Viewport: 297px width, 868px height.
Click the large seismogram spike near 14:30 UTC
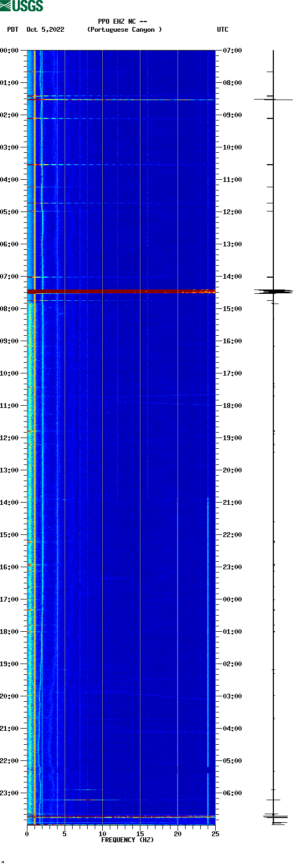click(x=274, y=292)
